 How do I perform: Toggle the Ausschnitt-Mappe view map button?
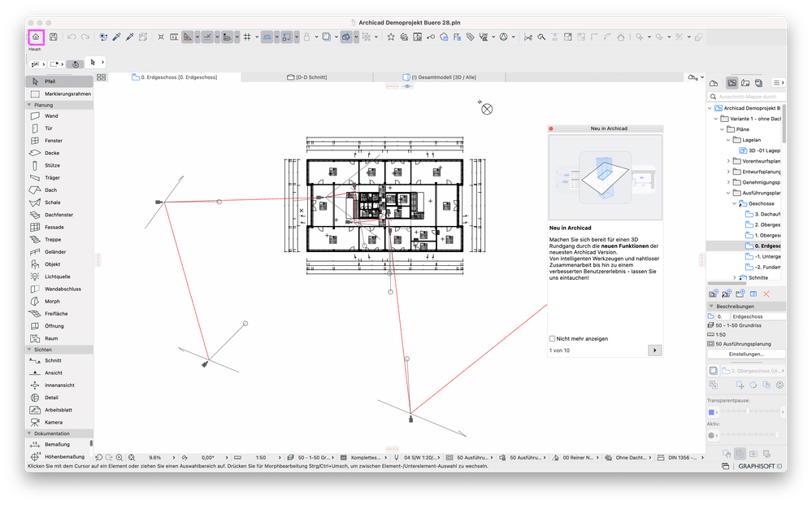tap(732, 83)
